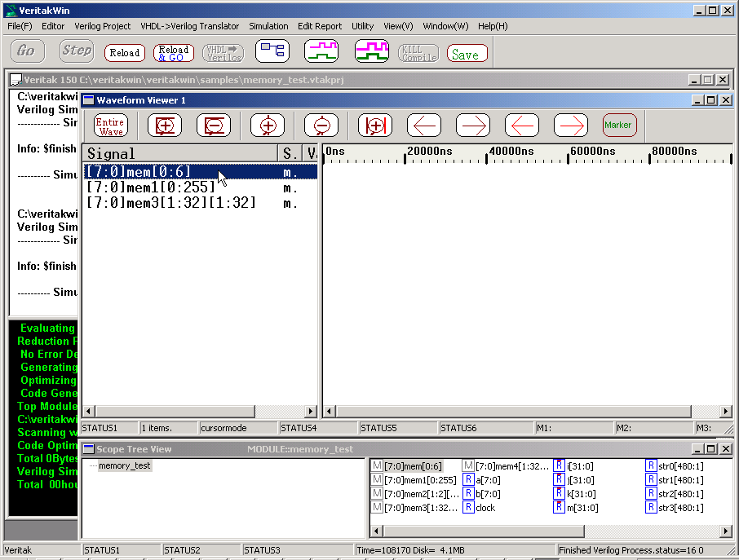Open the Window(W) menu

[445, 26]
